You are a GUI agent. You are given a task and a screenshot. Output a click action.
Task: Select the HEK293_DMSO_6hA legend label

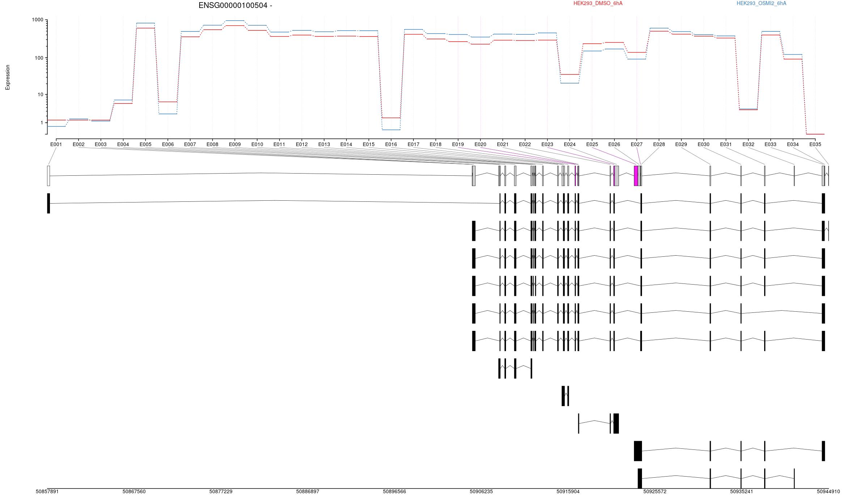coord(598,3)
